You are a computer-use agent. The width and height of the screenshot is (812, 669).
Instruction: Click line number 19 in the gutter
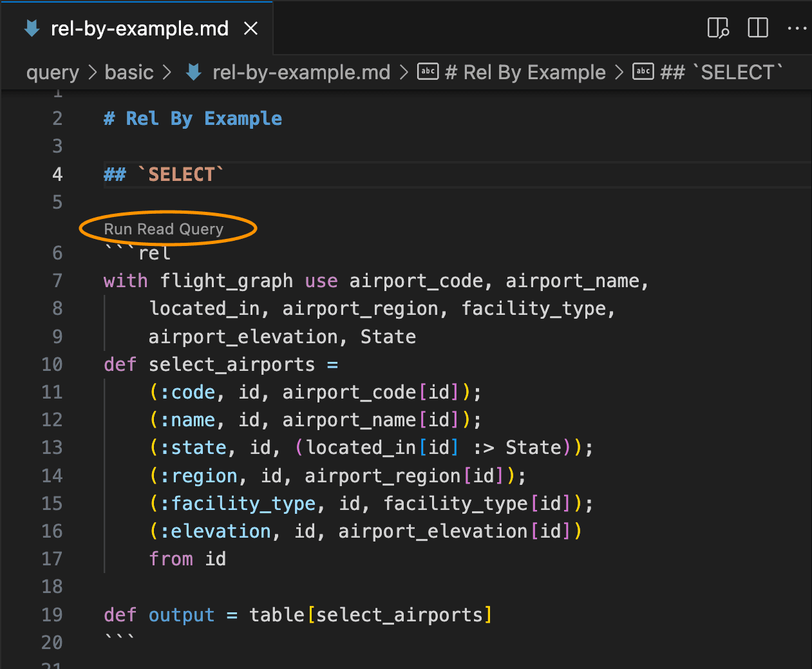[52, 615]
